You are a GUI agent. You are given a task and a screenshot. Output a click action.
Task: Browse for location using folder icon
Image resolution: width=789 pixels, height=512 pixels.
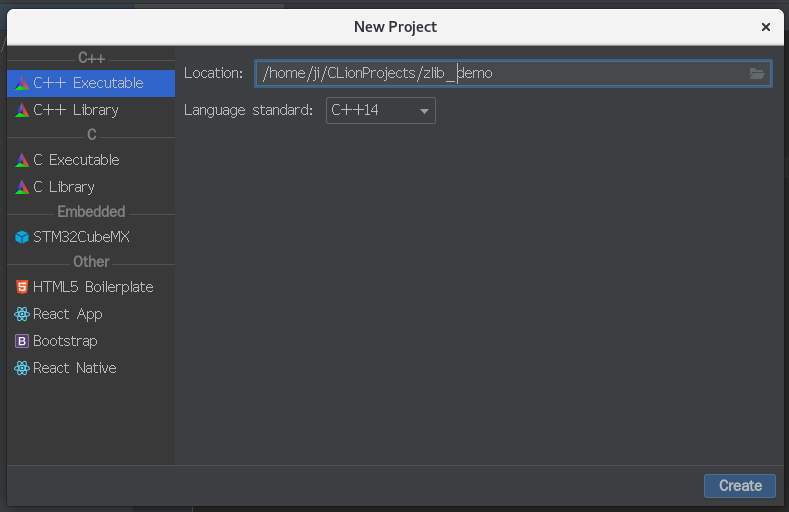click(757, 73)
